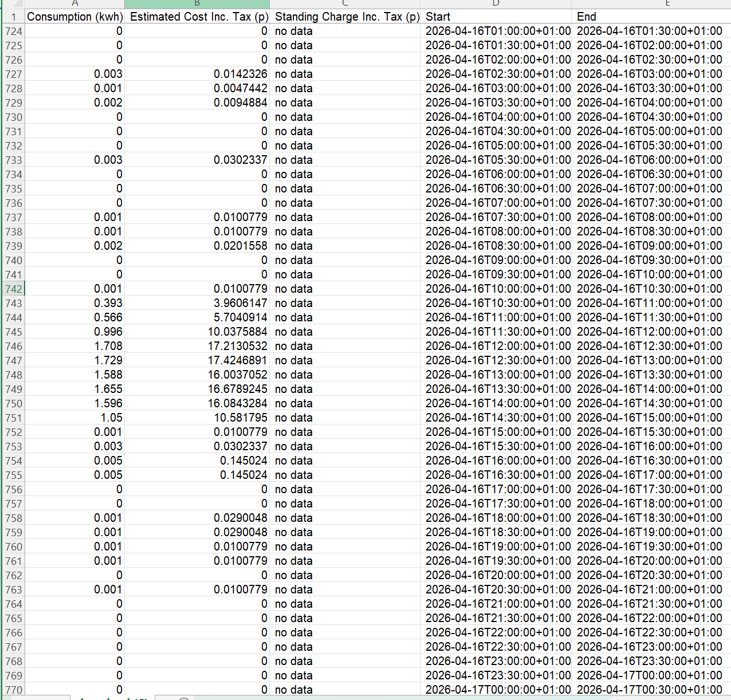The image size is (731, 700).
Task: Click the column D header
Action: pyautogui.click(x=496, y=4)
